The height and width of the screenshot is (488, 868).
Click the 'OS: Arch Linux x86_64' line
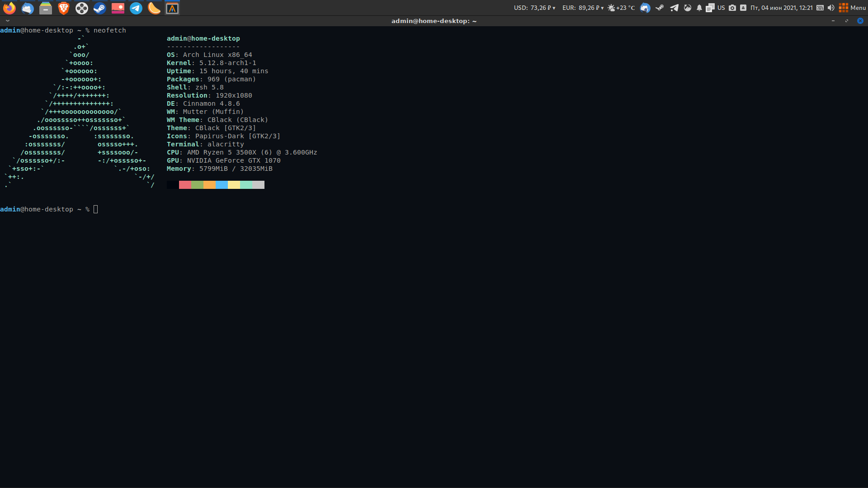(x=209, y=55)
